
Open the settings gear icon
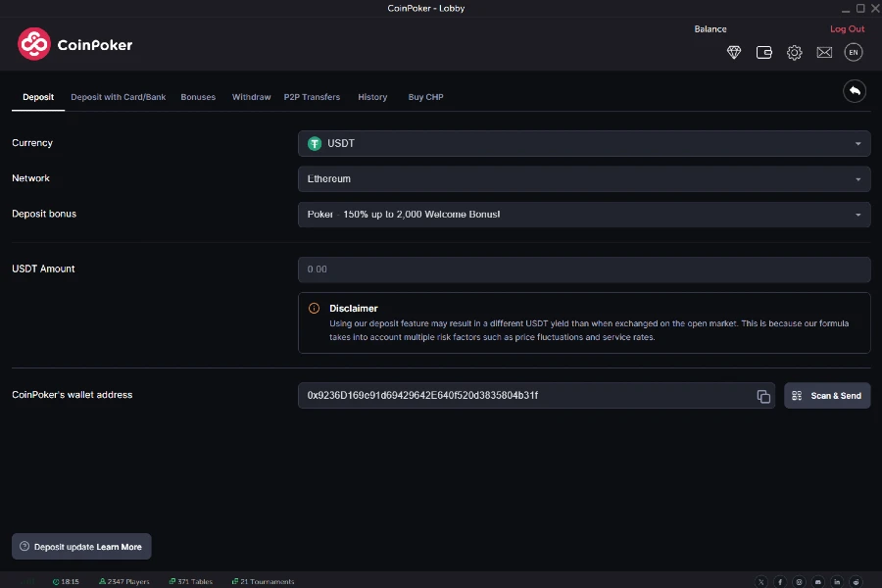coord(794,52)
